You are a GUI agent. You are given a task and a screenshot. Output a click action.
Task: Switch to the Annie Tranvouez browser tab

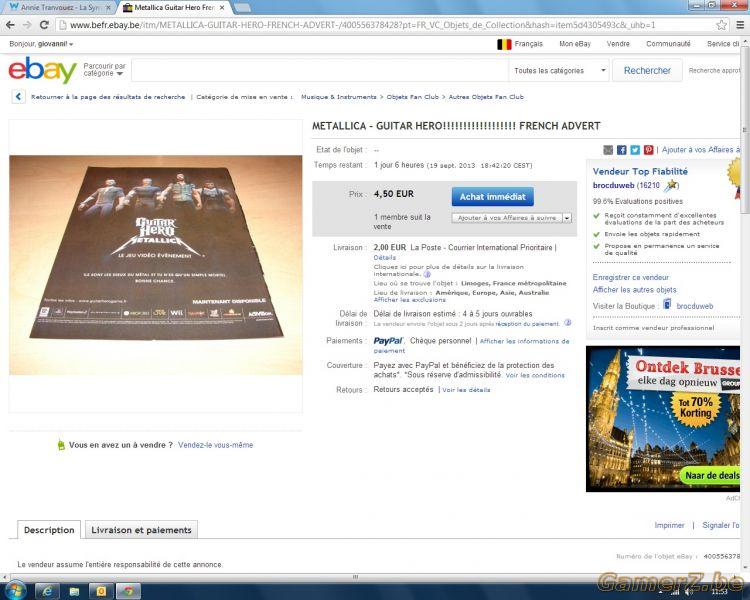point(59,8)
